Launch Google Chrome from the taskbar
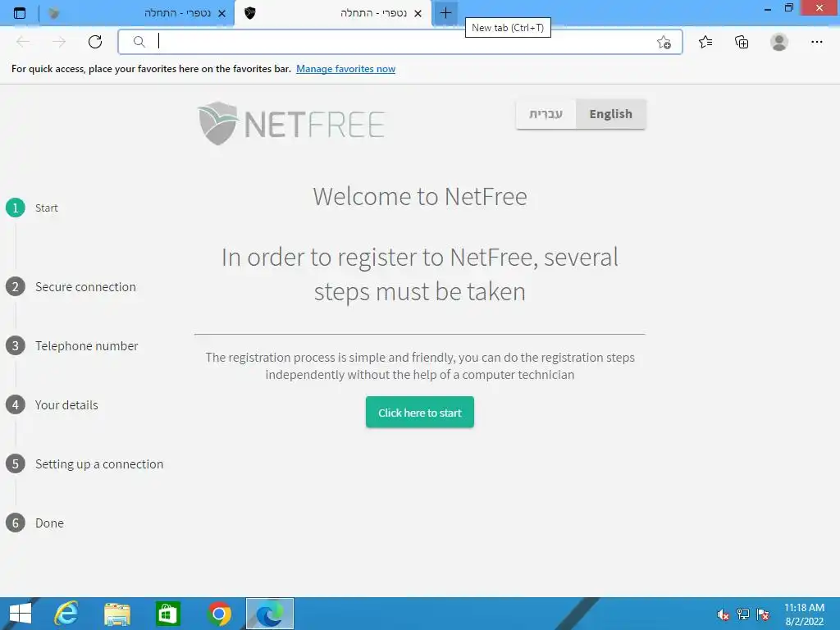The width and height of the screenshot is (840, 630). [219, 614]
